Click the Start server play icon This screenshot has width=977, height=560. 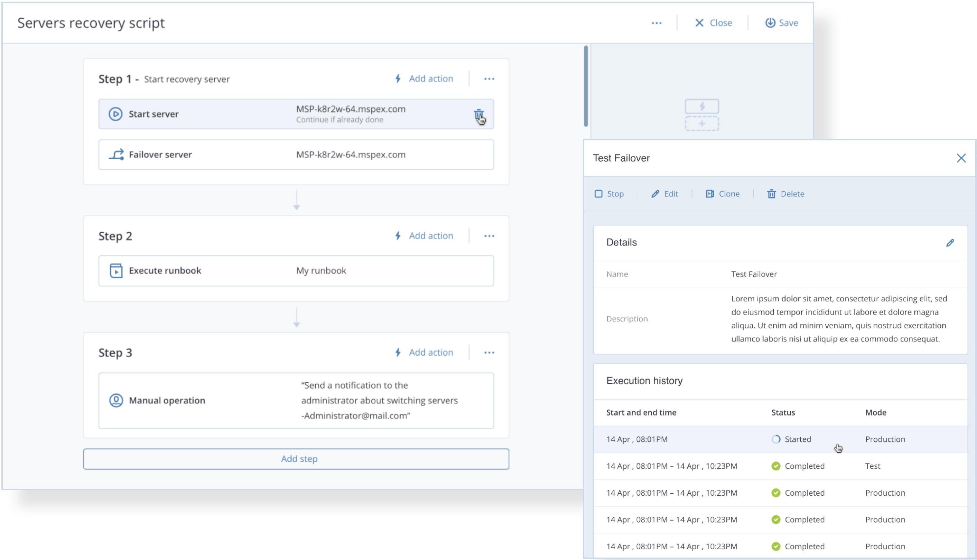tap(115, 114)
